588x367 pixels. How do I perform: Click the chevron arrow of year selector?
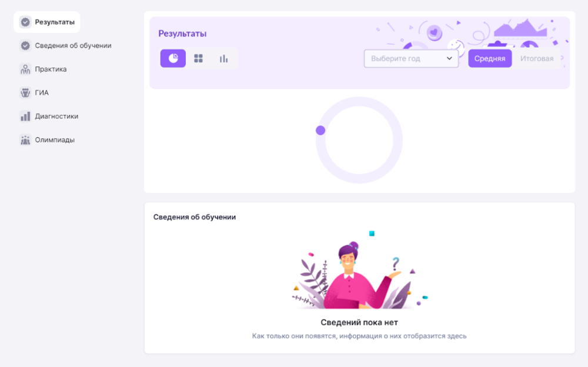click(449, 59)
